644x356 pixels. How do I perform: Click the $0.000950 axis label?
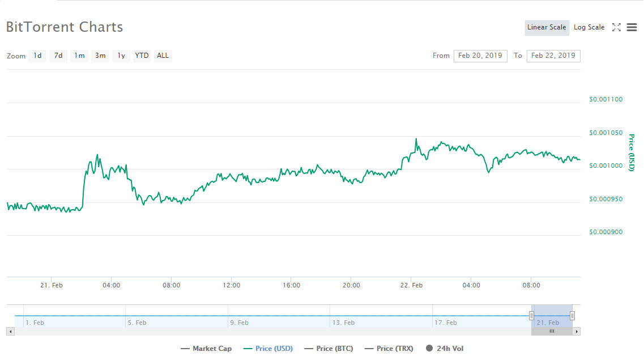[x=606, y=199]
